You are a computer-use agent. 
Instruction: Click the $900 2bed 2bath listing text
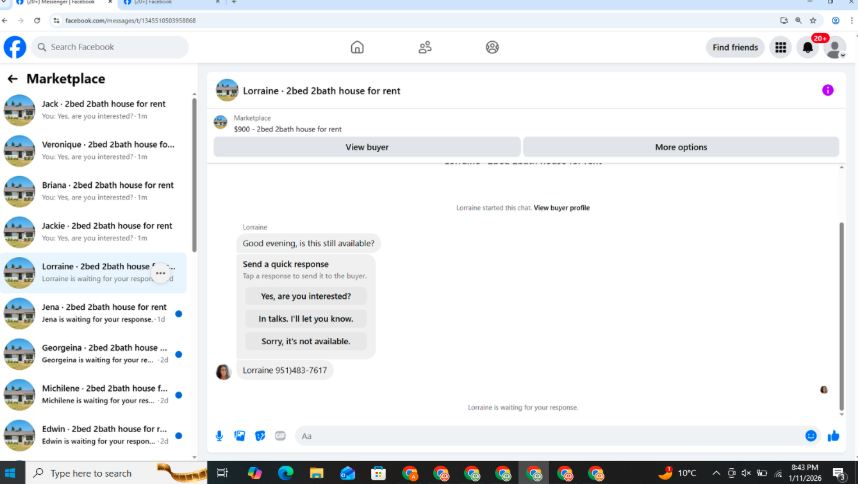click(288, 130)
